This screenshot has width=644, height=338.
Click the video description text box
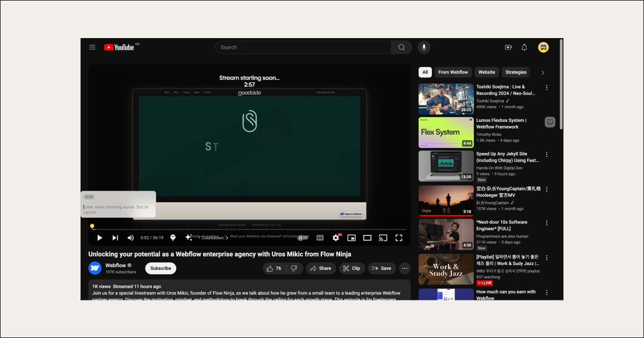250,290
